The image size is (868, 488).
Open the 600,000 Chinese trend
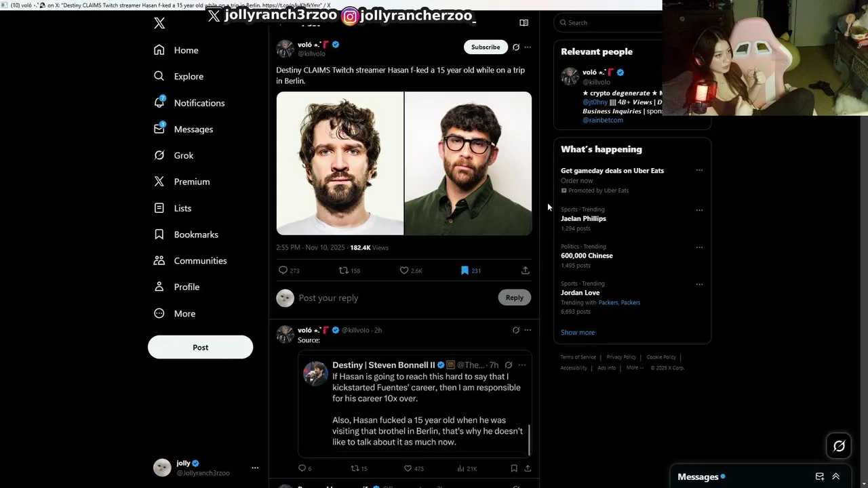click(x=587, y=256)
